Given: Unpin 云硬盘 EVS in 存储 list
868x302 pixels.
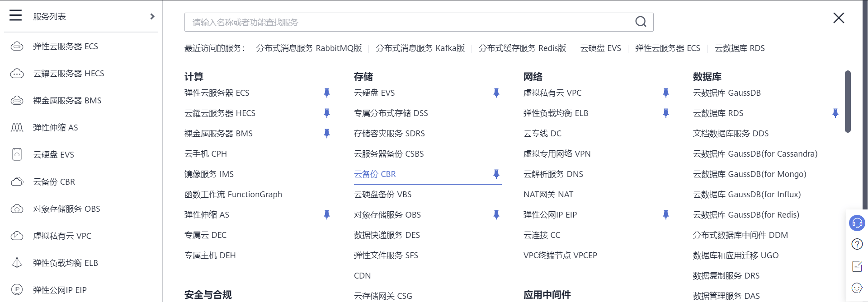Looking at the screenshot, I should [496, 93].
